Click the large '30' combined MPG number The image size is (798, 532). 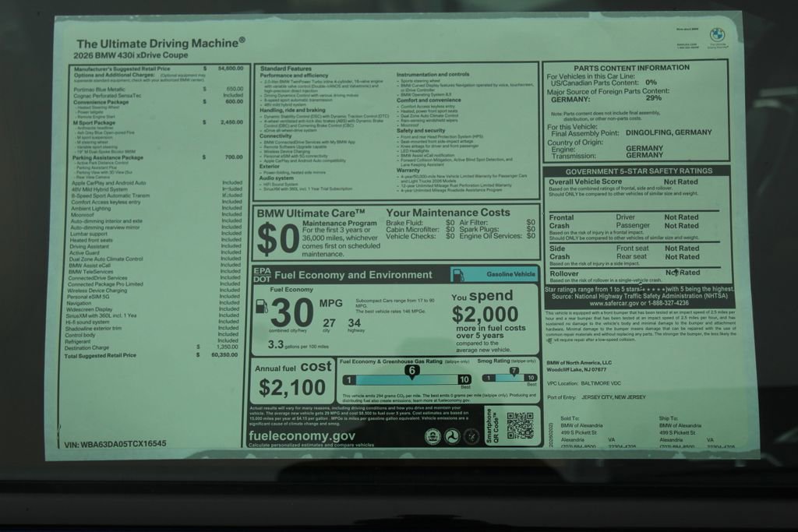[x=291, y=313]
